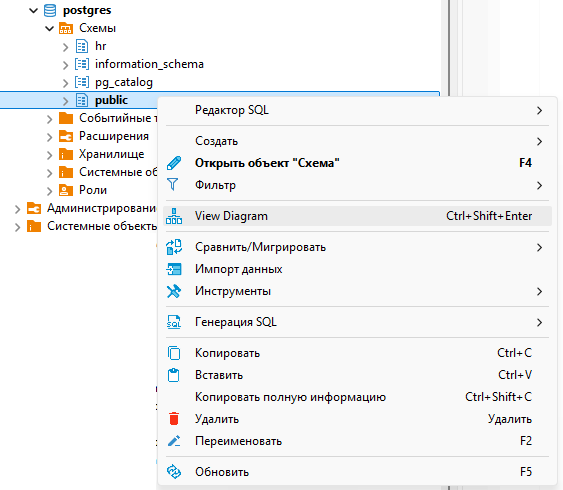Screen dimensions: 563x490
Task: Expand the bottom Системные объекты node
Action: (17, 227)
